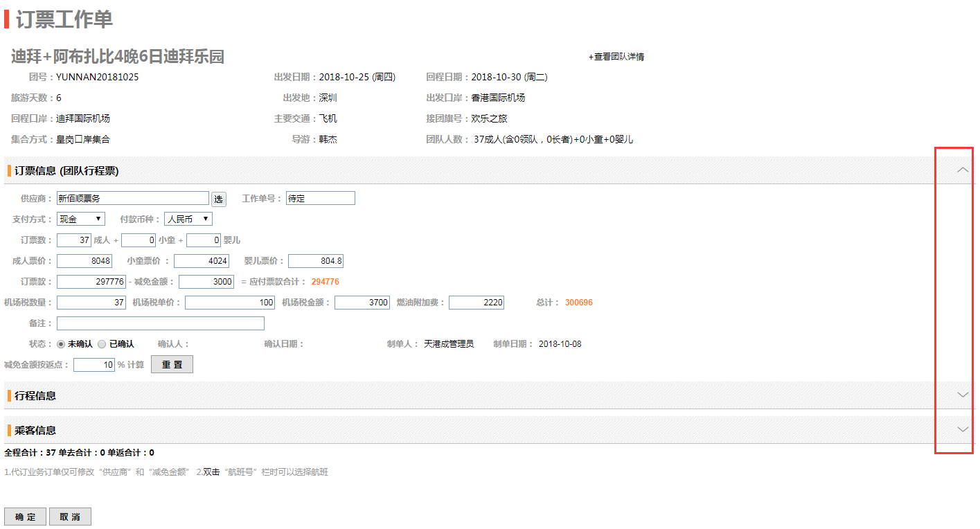
Task: Select the 未确认 radio button
Action: [x=61, y=344]
